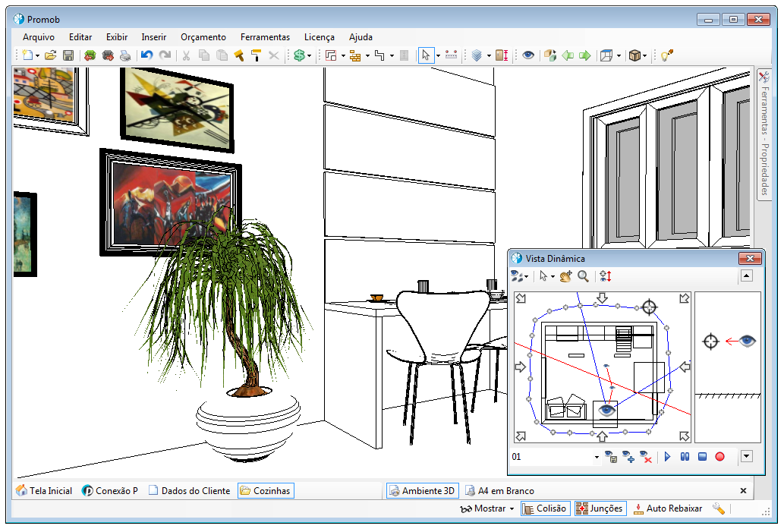Click the down-arrow button beside the record control
This screenshot has height=532, width=784.
point(747,456)
